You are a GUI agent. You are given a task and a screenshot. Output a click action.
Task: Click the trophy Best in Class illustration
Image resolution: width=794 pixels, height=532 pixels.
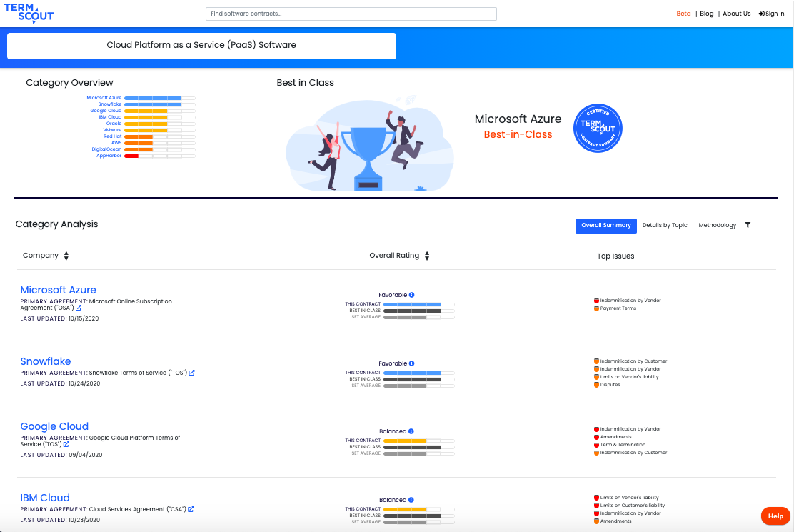click(x=370, y=144)
